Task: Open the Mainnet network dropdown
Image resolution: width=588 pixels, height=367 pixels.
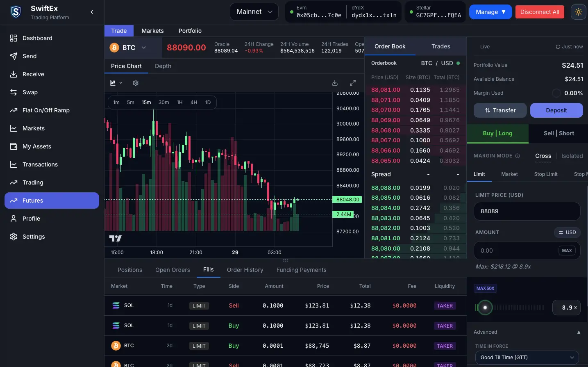Action: point(254,12)
